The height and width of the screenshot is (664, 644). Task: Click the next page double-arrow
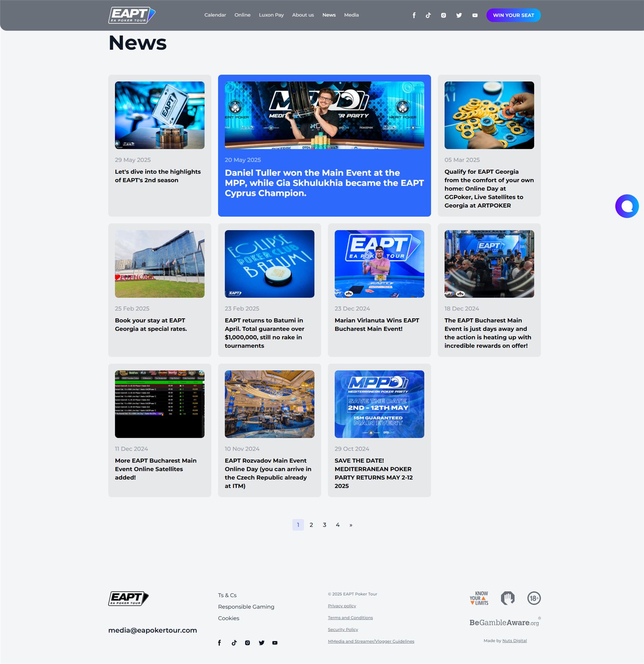(x=351, y=525)
